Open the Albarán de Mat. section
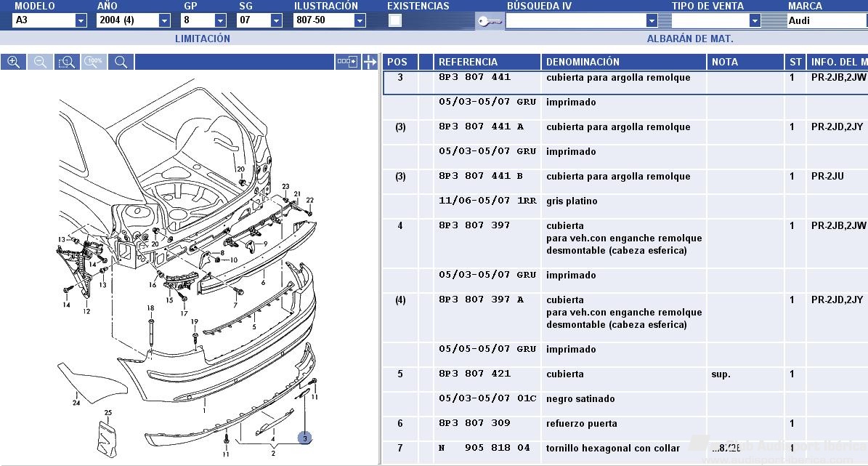This screenshot has width=868, height=466. tap(690, 39)
